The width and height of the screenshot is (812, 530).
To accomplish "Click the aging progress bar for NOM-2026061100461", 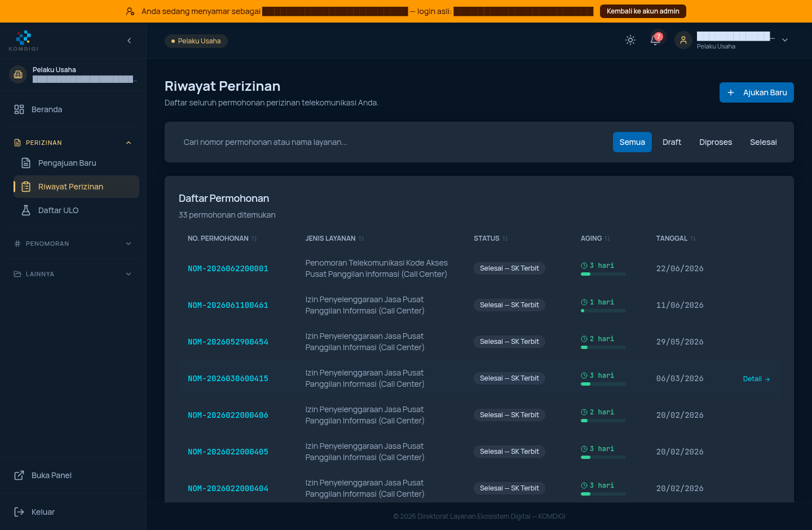I will (x=603, y=311).
